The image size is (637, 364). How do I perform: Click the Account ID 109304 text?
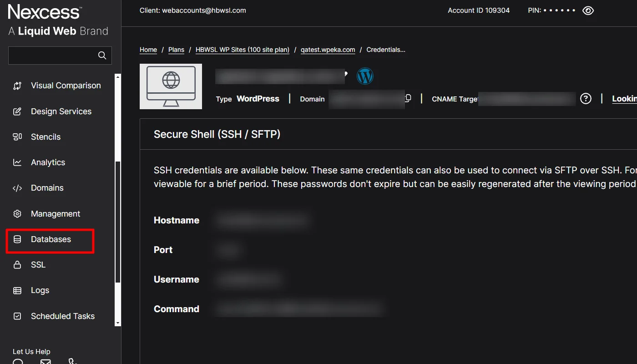point(479,10)
